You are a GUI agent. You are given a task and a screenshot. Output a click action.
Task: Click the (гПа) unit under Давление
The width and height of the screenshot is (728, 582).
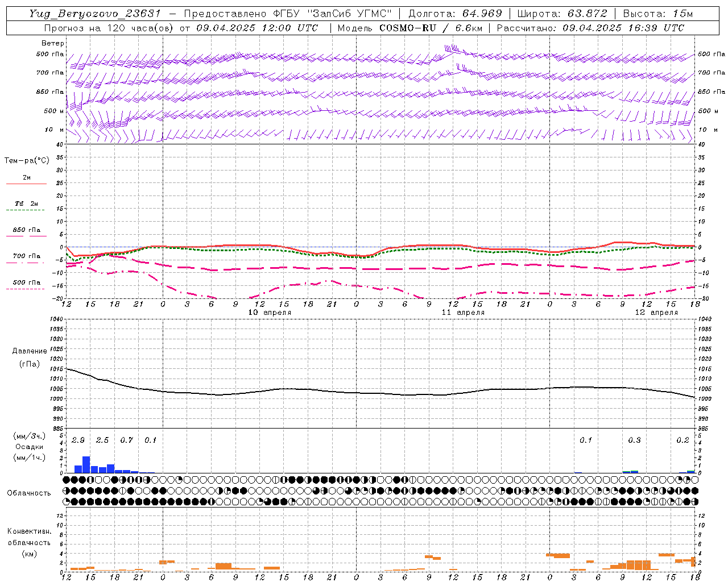point(30,364)
